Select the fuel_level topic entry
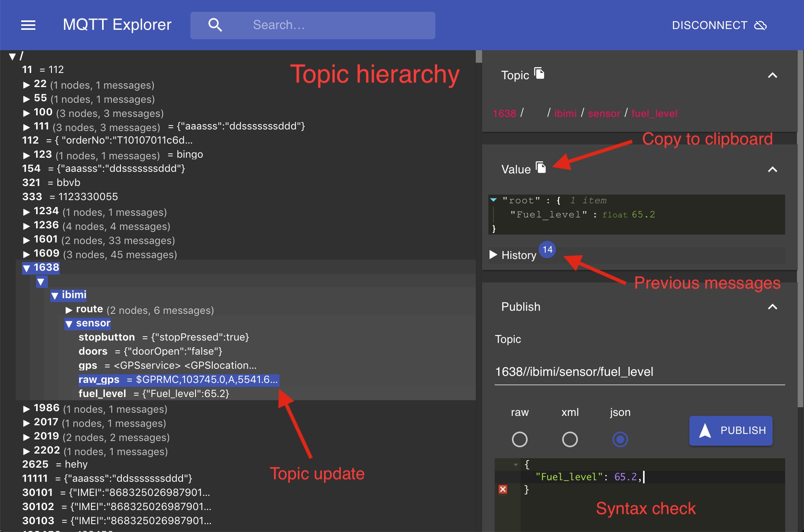Viewport: 804px width, 532px height. (102, 394)
